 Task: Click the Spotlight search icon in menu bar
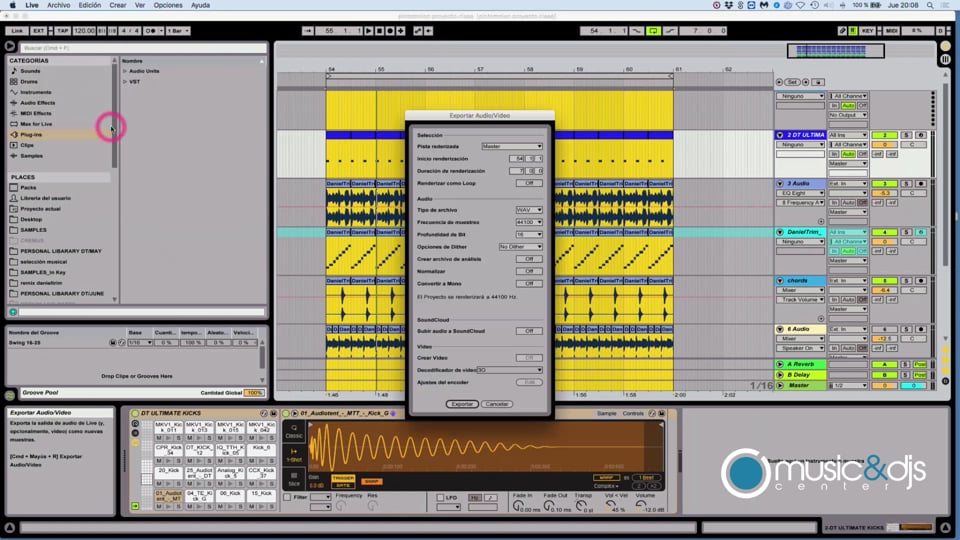point(930,5)
